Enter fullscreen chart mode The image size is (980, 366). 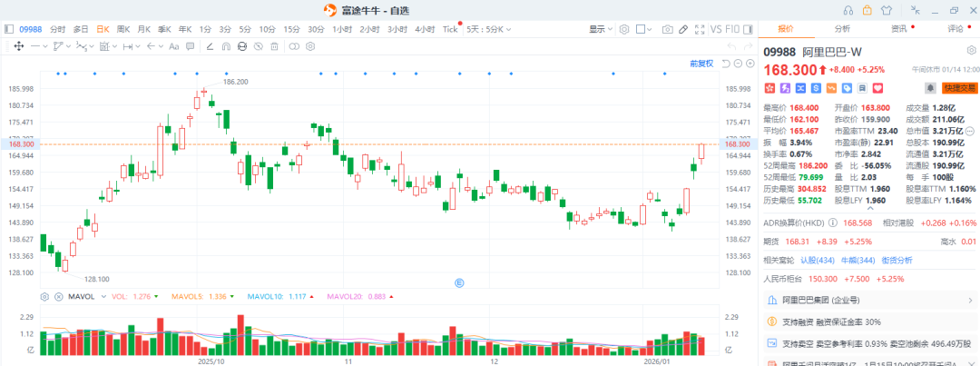point(700,29)
